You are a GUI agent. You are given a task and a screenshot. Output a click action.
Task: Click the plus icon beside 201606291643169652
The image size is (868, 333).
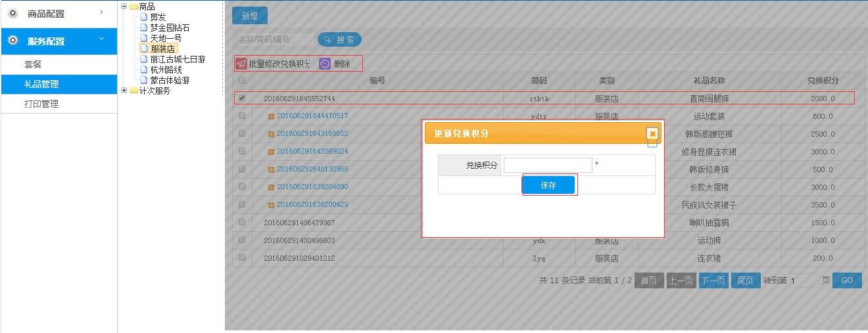(x=271, y=134)
